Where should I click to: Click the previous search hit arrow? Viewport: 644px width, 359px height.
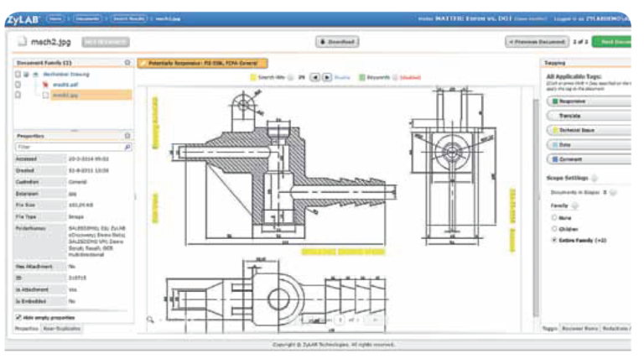[x=316, y=77]
